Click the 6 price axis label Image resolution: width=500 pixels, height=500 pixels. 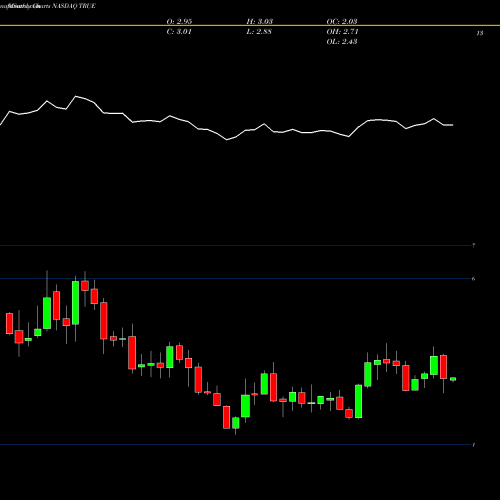pyautogui.click(x=474, y=279)
